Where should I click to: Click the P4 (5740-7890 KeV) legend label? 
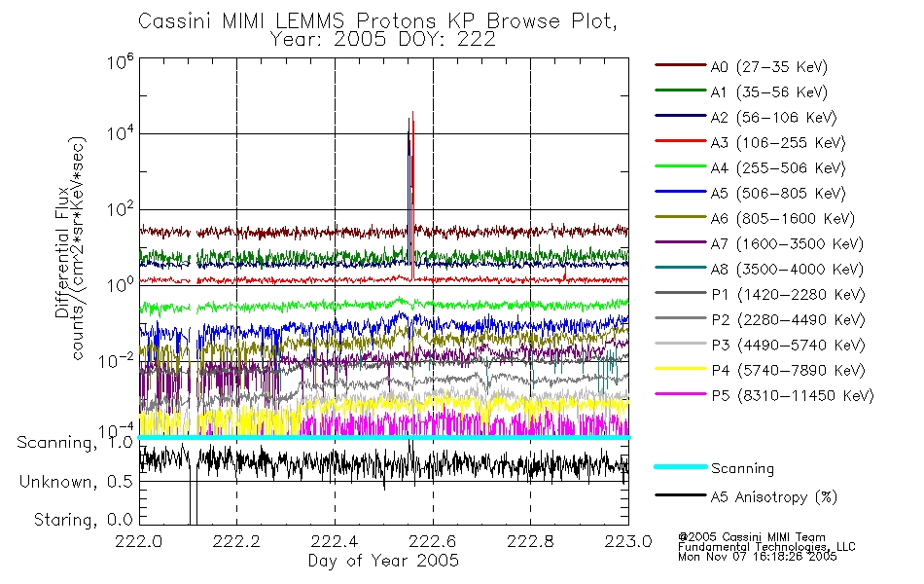(788, 371)
